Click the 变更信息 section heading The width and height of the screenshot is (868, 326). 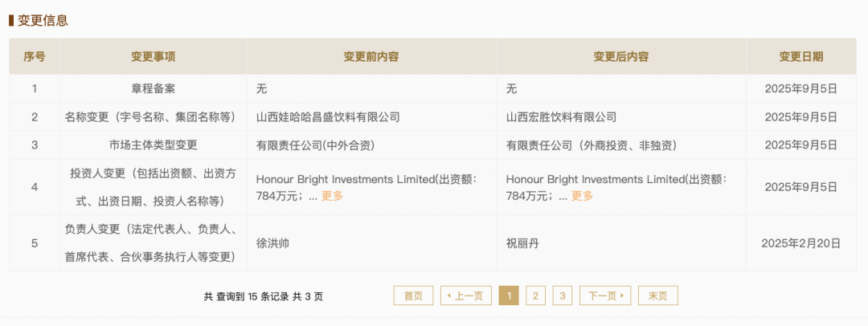point(43,21)
